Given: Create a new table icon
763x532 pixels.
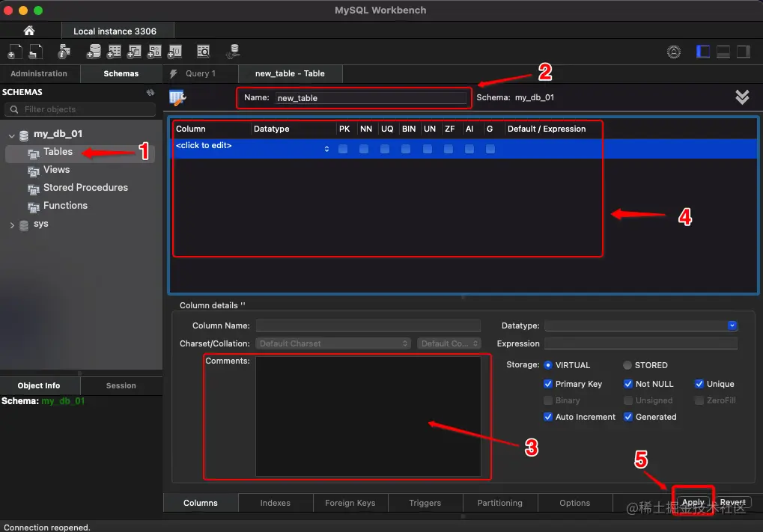Looking at the screenshot, I should click(x=114, y=52).
